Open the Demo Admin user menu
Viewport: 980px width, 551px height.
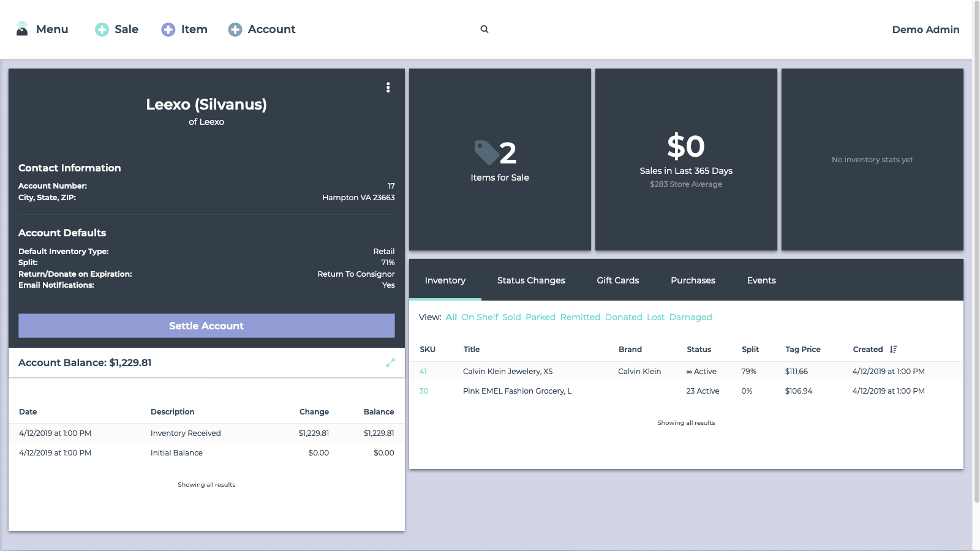point(925,29)
